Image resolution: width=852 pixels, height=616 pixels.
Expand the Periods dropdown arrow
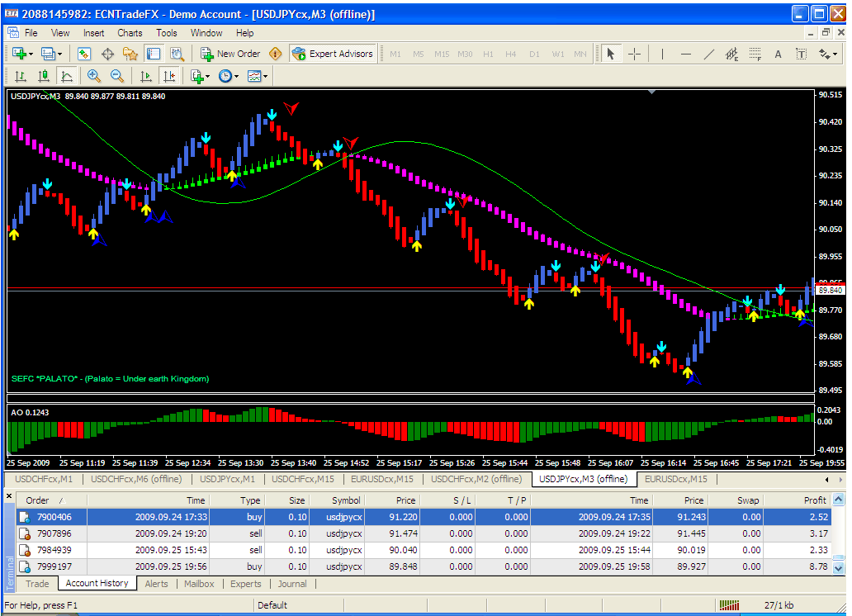(x=236, y=77)
